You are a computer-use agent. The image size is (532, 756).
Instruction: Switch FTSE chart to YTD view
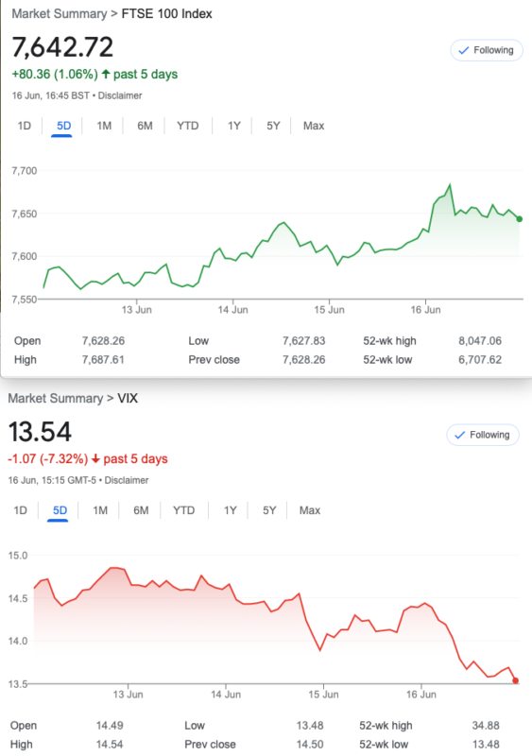click(188, 126)
